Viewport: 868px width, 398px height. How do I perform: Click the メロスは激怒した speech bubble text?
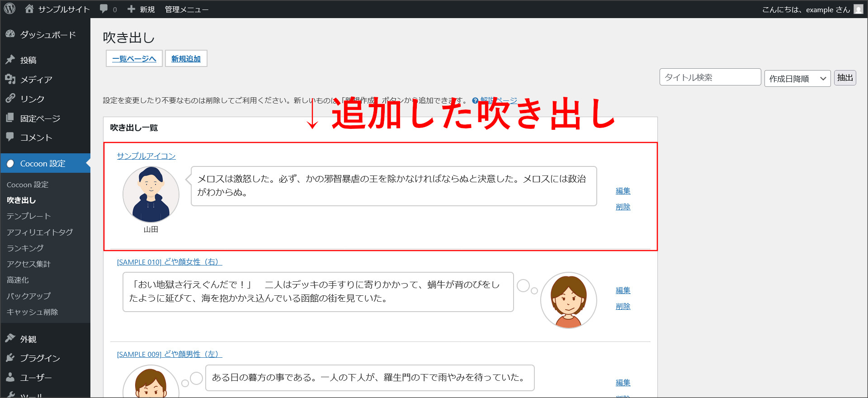coord(392,185)
